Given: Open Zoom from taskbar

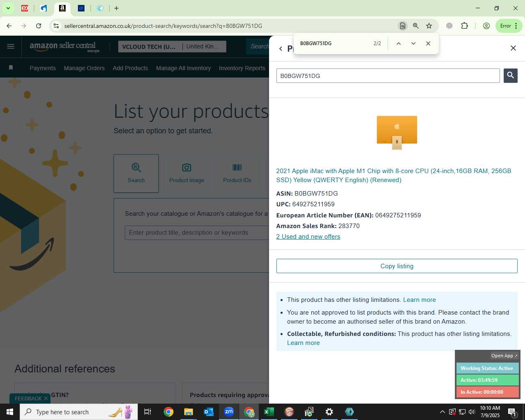Looking at the screenshot, I should 228,412.
